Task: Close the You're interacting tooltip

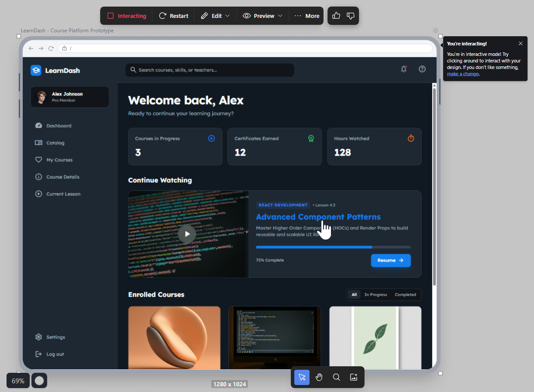Action: [520, 43]
